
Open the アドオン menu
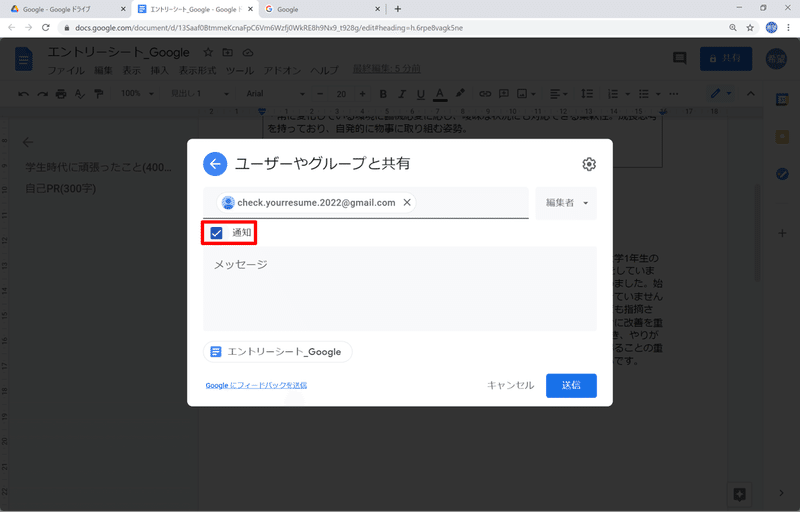click(282, 70)
